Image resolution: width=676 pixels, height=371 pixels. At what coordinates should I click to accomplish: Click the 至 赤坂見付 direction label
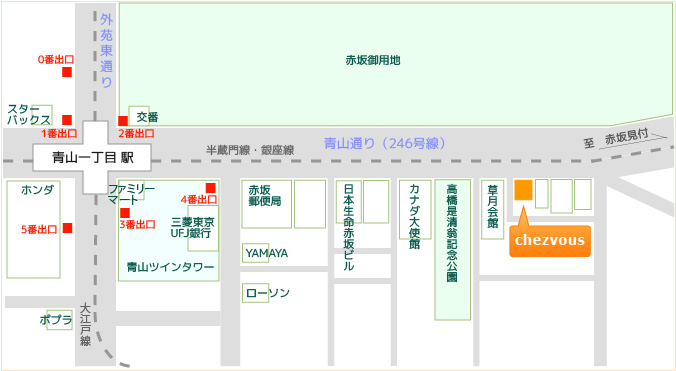[x=617, y=138]
